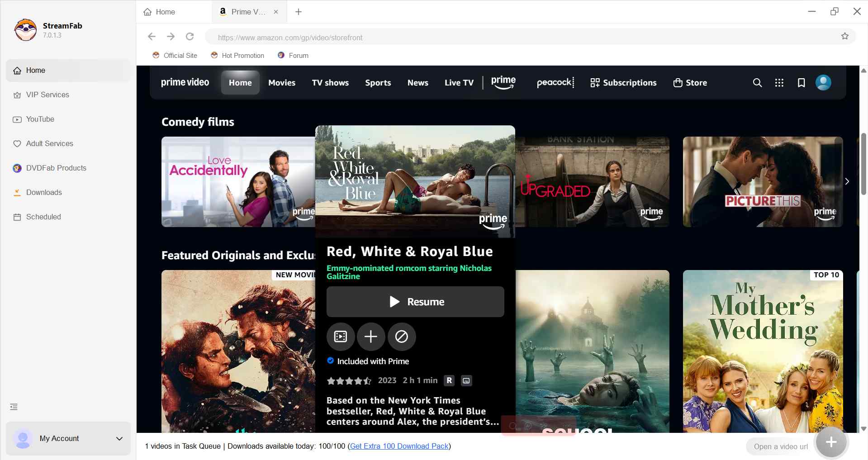The image size is (868, 460).
Task: Add Red, White & Royal Blue to watchlist
Action: [371, 337]
